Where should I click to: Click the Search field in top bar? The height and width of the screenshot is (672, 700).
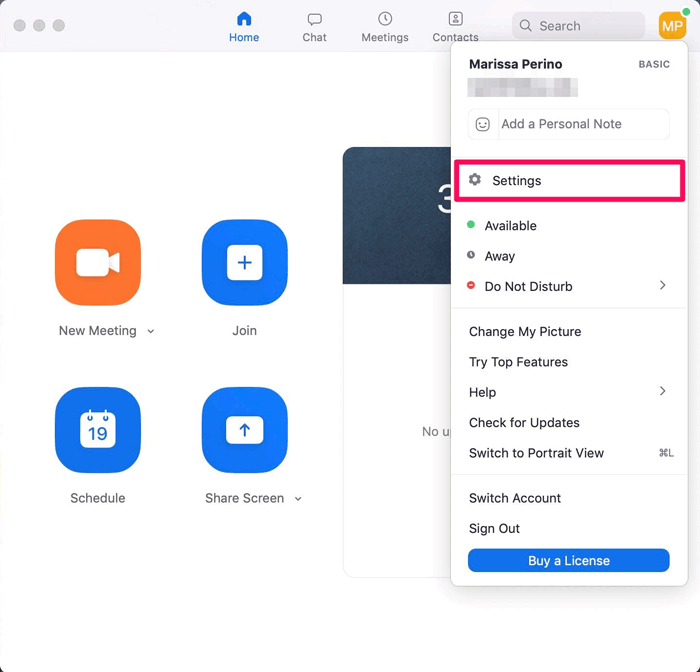[578, 25]
